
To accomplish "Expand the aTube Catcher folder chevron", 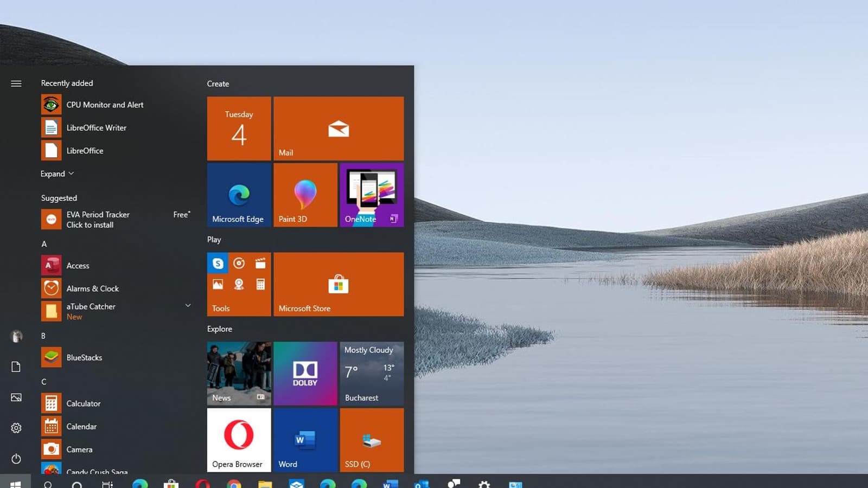I will (188, 306).
